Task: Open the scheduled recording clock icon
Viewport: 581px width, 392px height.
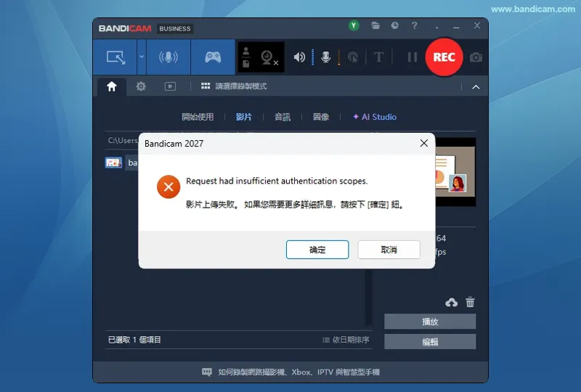Action: click(x=395, y=25)
